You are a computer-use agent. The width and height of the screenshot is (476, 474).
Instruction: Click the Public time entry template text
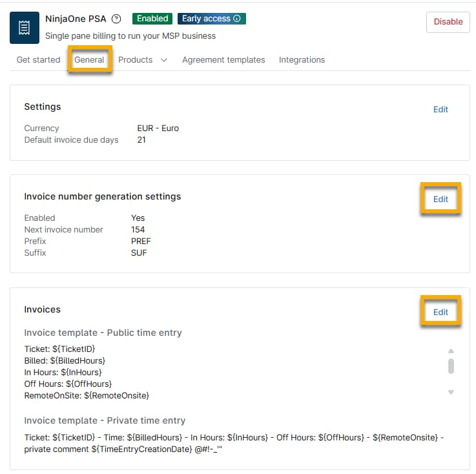coord(87,372)
